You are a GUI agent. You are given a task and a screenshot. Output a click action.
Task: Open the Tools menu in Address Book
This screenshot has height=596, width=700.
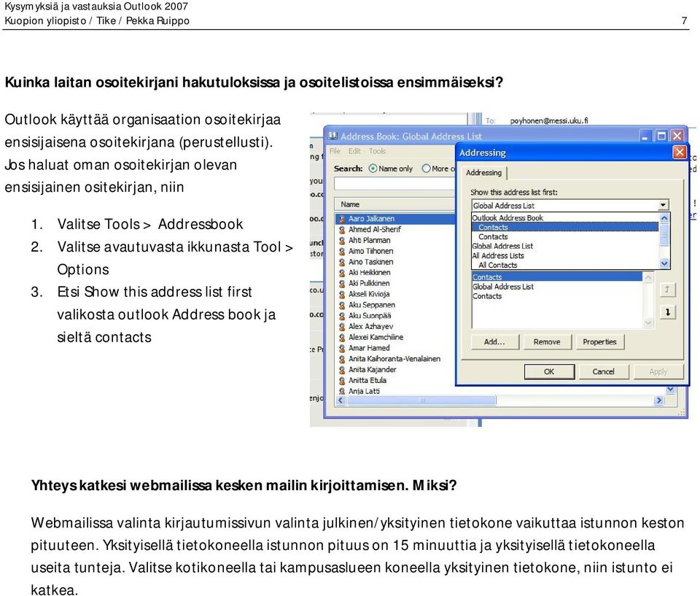coord(377,151)
